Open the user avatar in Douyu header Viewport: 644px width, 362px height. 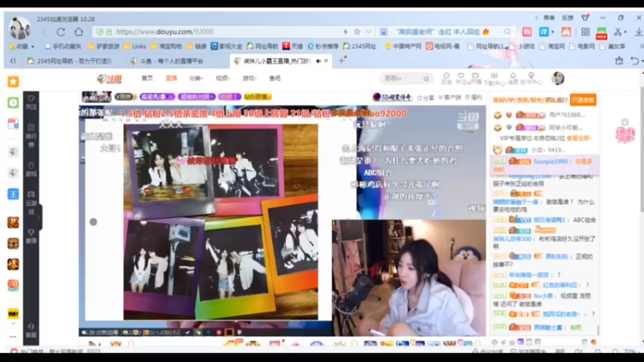[558, 78]
